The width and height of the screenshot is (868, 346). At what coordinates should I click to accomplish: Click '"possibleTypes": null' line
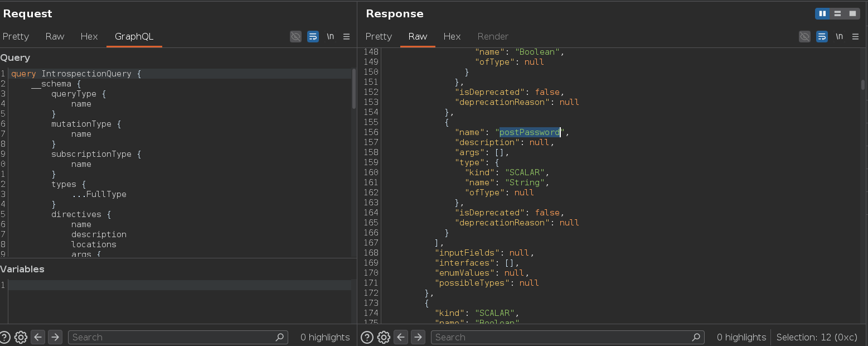pyautogui.click(x=487, y=283)
